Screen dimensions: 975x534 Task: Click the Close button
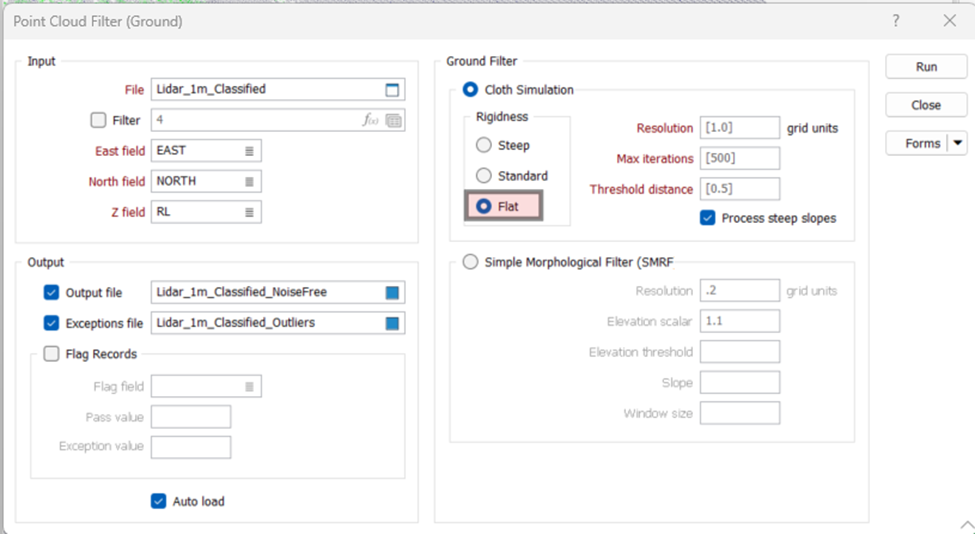coord(926,105)
